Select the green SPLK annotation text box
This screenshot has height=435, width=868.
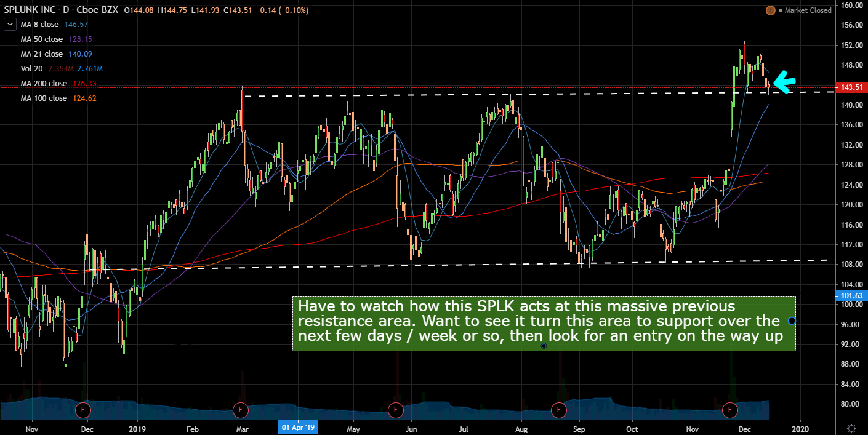tap(544, 324)
